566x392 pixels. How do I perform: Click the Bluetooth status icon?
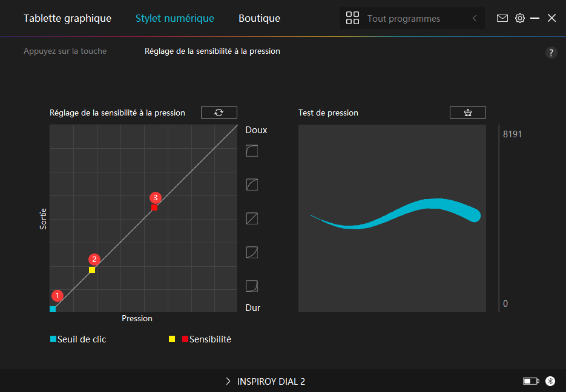(x=550, y=381)
